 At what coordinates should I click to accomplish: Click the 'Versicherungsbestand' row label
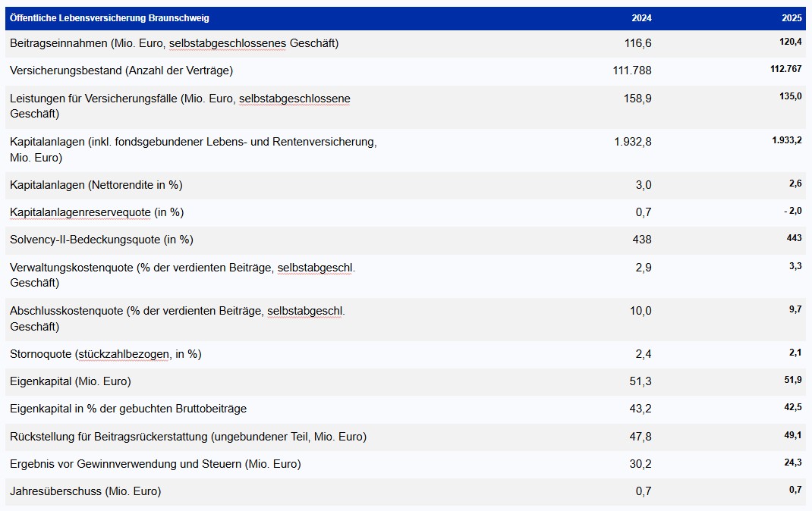(x=121, y=71)
